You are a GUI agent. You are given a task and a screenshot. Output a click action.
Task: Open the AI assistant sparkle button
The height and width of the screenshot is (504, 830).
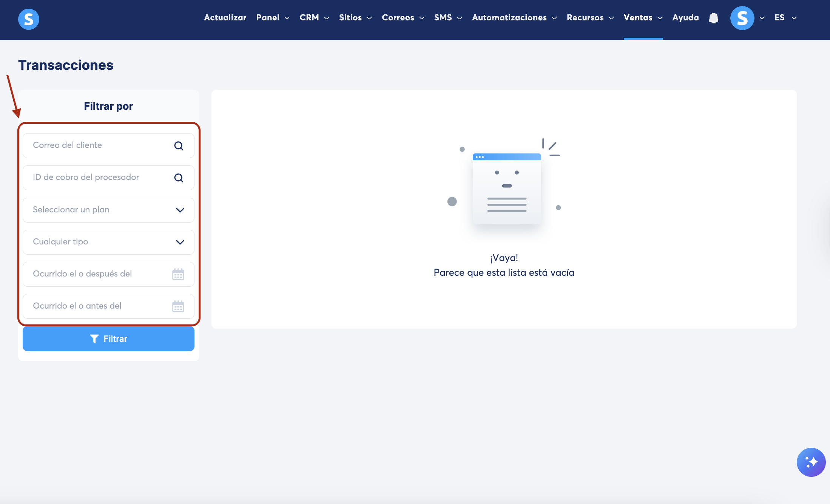pyautogui.click(x=811, y=462)
